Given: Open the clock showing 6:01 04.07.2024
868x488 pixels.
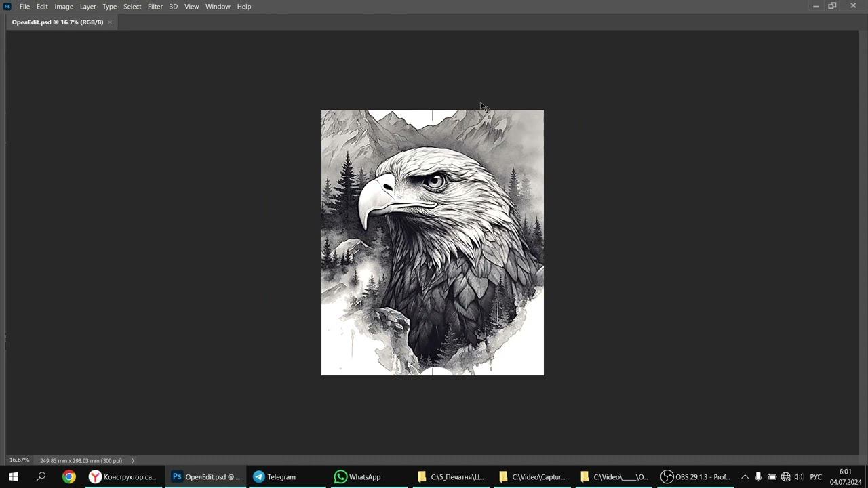Looking at the screenshot, I should (x=845, y=477).
